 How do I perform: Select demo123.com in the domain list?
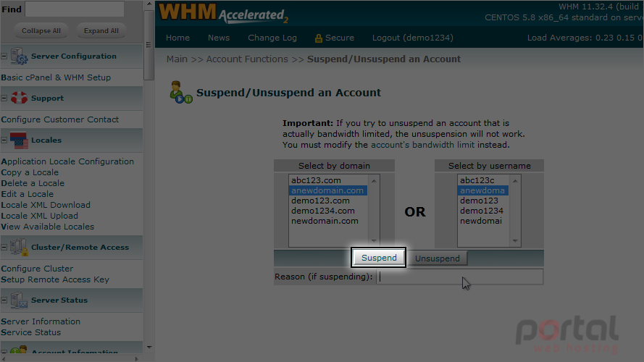(327, 201)
